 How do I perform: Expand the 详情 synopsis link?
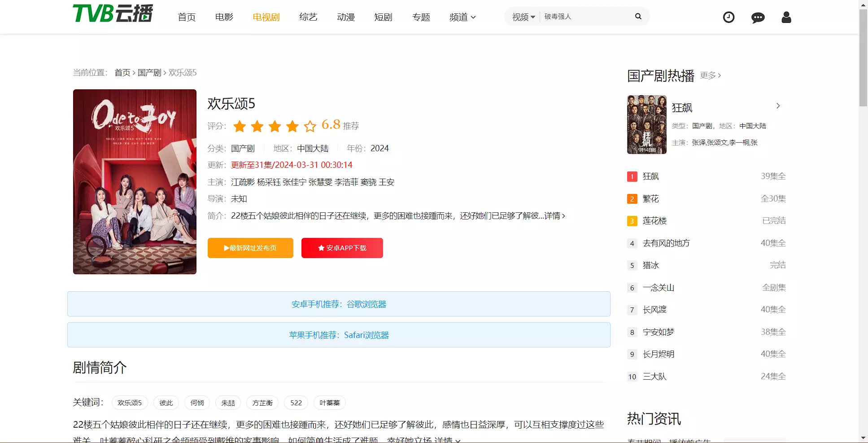pyautogui.click(x=554, y=216)
